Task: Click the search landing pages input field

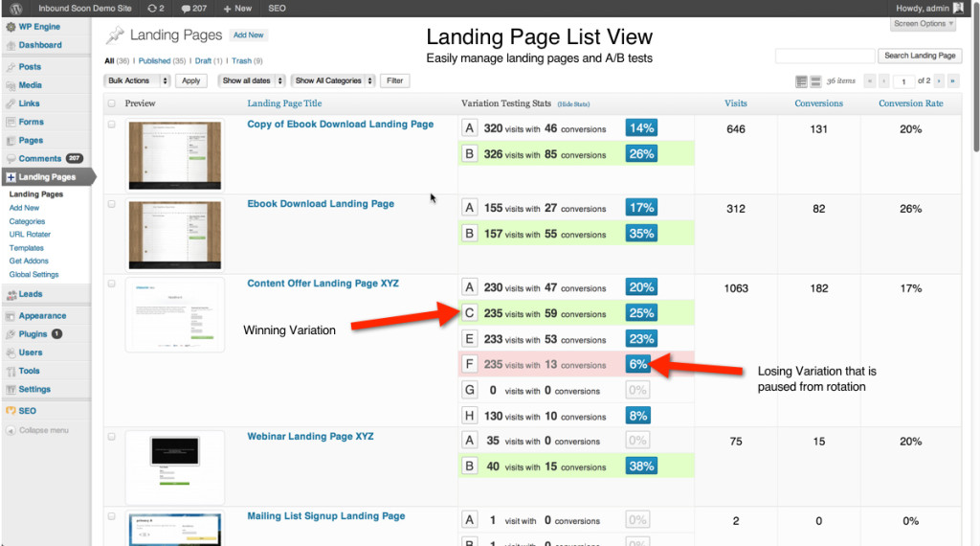Action: [825, 56]
